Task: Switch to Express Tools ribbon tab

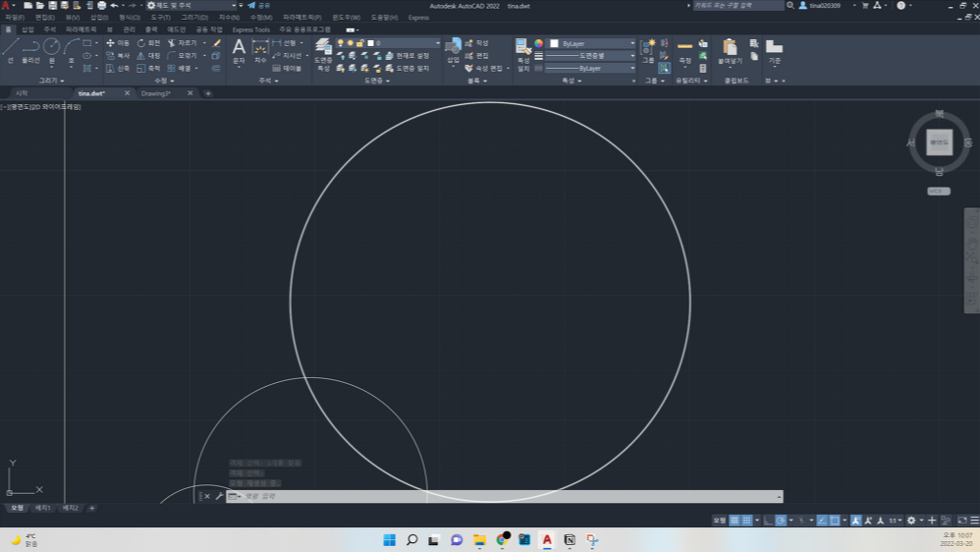Action: tap(250, 29)
